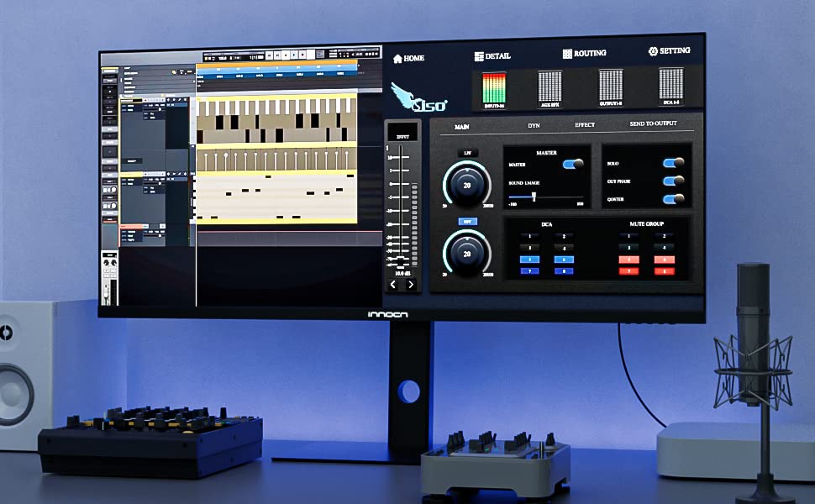Select the AUX SFX meter icon
The height and width of the screenshot is (504, 815).
click(x=549, y=86)
